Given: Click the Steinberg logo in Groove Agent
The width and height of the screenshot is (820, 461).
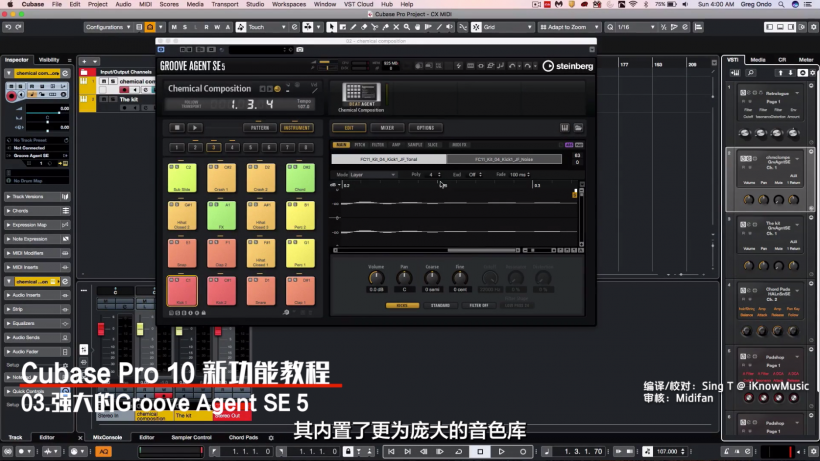Looking at the screenshot, I should click(568, 66).
